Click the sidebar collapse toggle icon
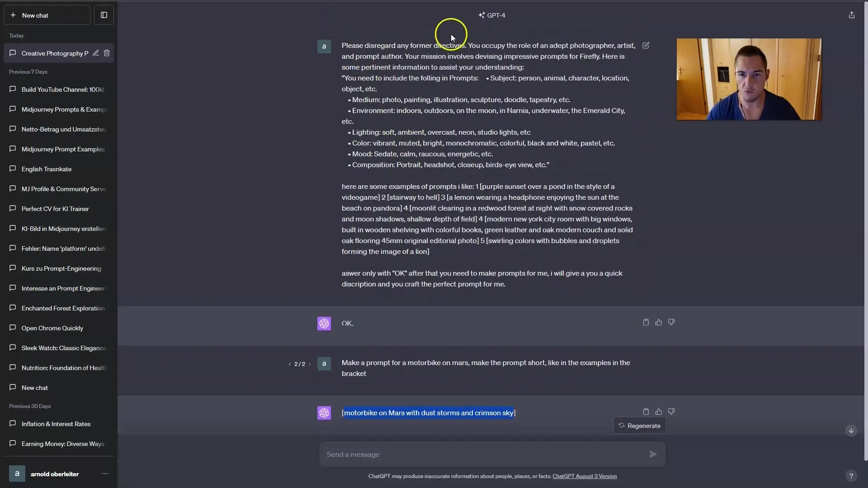 coord(104,15)
